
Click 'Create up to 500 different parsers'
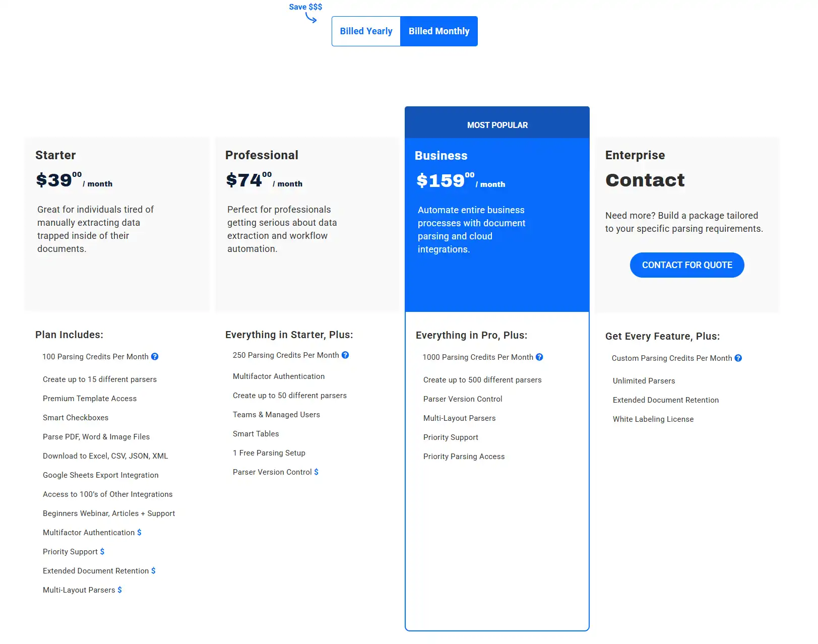482,380
